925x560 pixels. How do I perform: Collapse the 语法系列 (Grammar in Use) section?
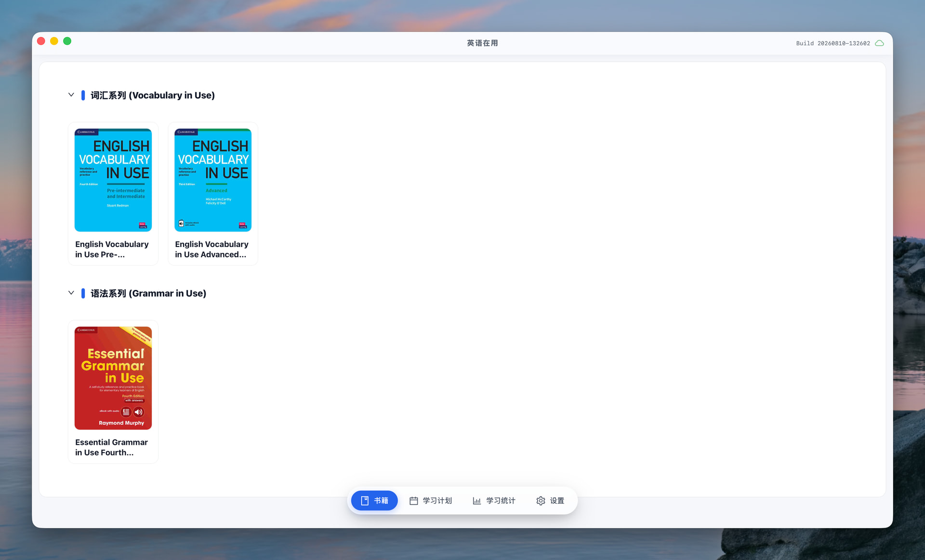point(71,293)
